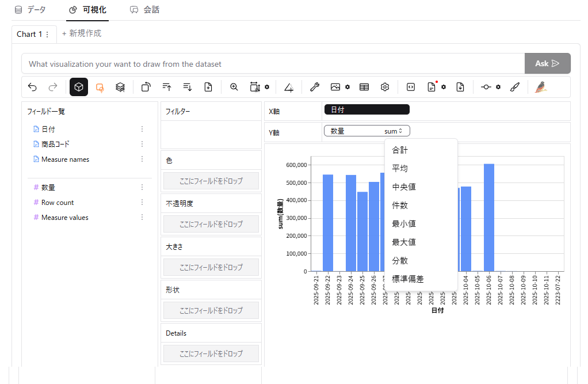Show the export code icon
Image resolution: width=588 pixels, height=384 pixels.
click(411, 87)
